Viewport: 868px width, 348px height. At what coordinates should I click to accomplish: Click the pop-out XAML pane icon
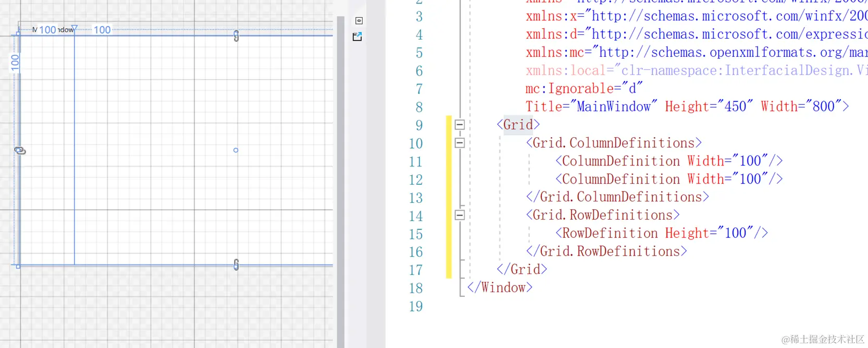click(x=357, y=37)
